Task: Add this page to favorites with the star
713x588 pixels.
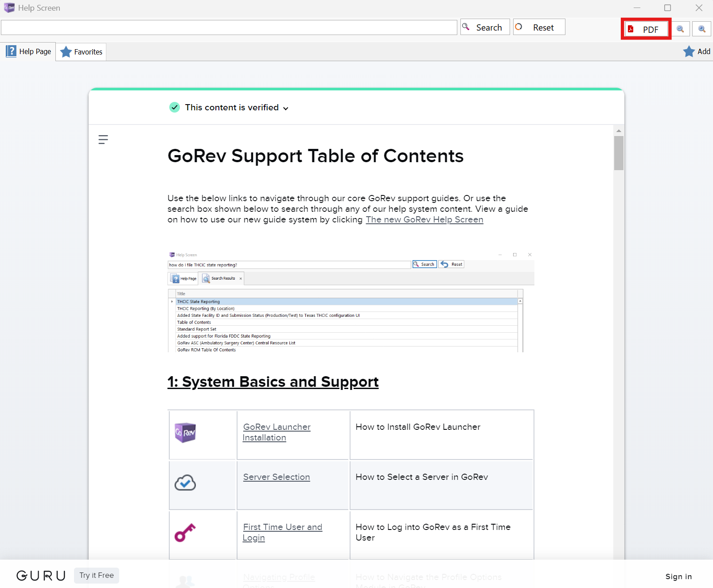Action: 697,51
